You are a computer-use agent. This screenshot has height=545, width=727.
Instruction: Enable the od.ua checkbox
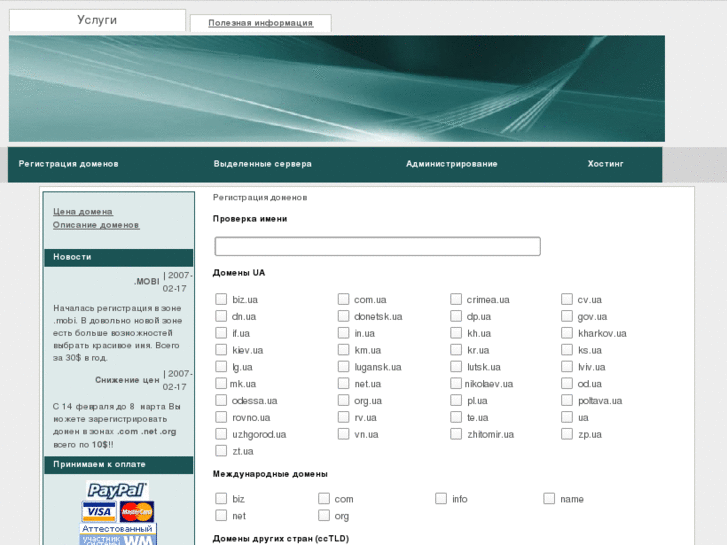567,384
